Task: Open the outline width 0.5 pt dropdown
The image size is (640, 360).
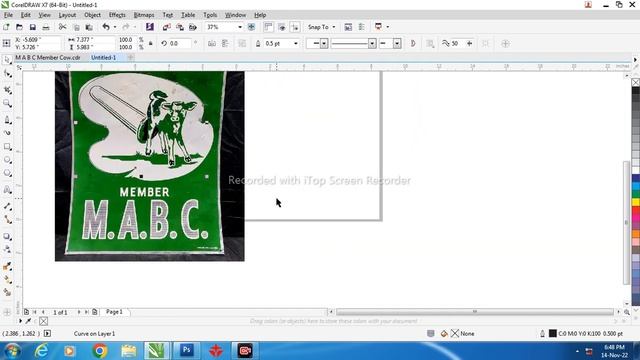Action: point(296,43)
